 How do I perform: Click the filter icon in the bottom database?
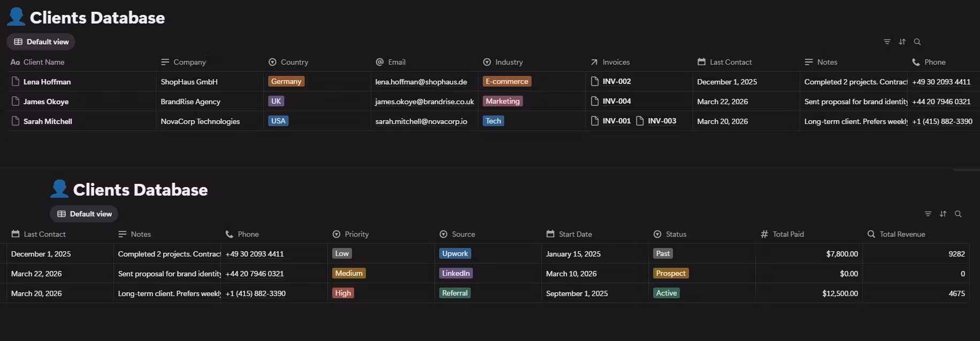pos(928,214)
